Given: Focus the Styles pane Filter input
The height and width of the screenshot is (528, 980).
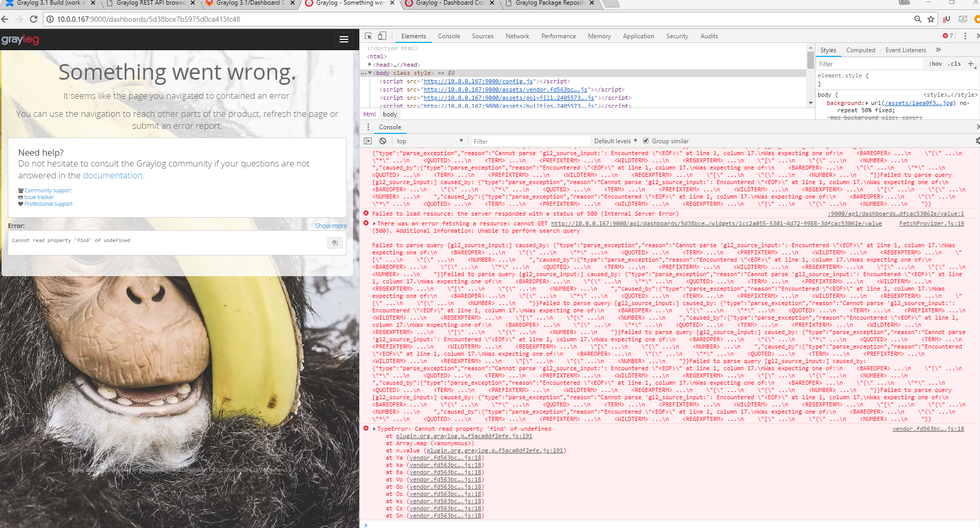Looking at the screenshot, I should click(x=870, y=64).
